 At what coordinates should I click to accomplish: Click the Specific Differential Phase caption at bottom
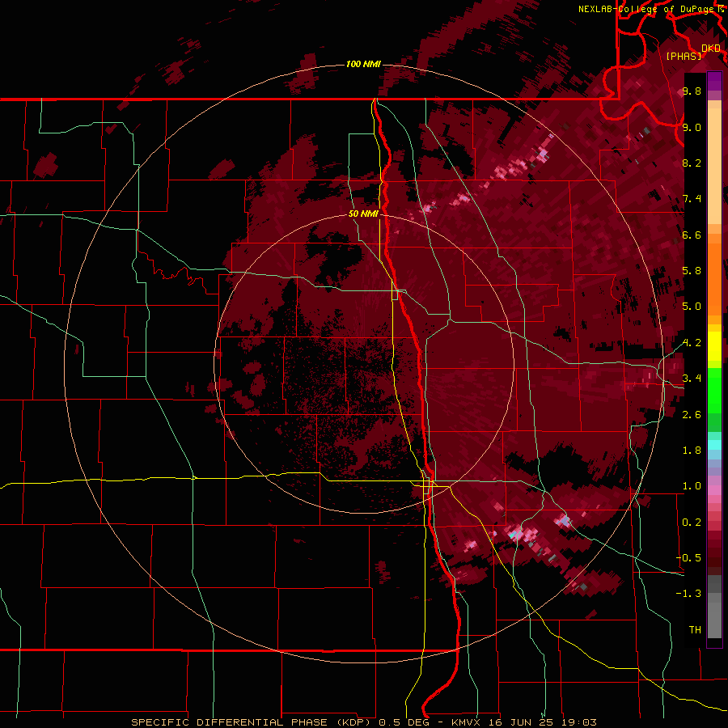tap(363, 722)
